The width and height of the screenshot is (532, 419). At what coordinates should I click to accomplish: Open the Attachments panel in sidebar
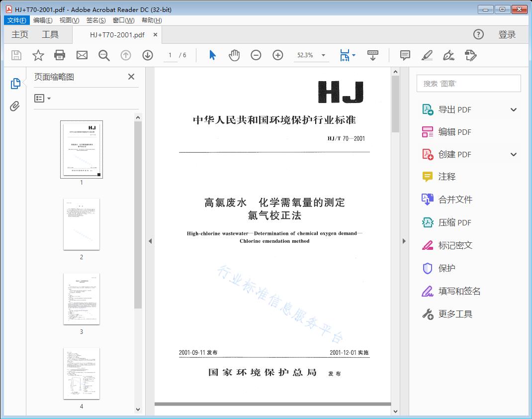(14, 104)
